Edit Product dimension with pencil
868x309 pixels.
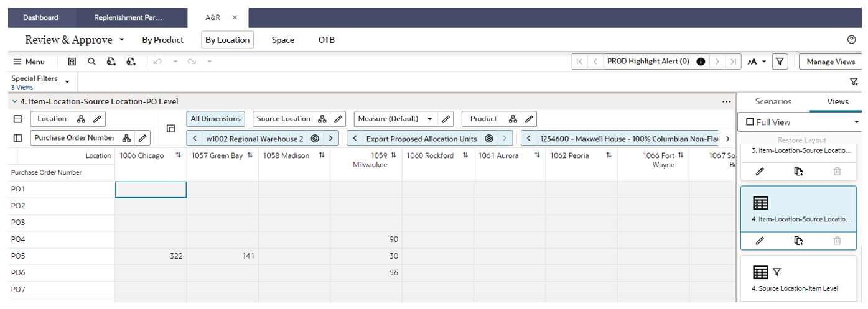pos(529,119)
